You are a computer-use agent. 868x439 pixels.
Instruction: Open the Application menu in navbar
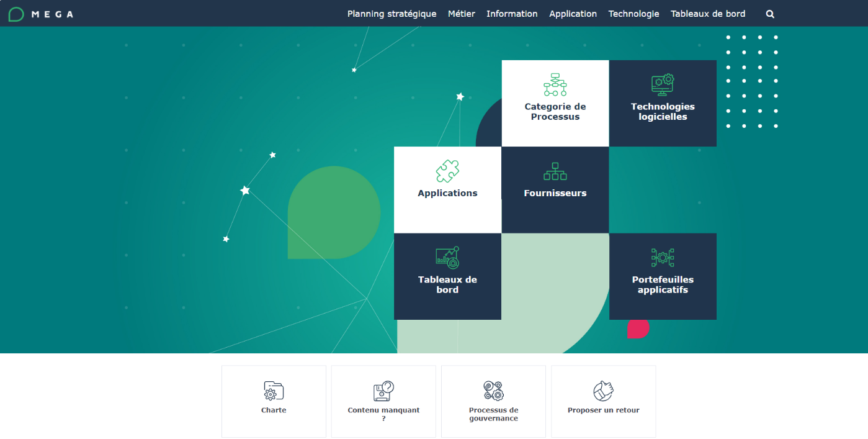tap(573, 14)
